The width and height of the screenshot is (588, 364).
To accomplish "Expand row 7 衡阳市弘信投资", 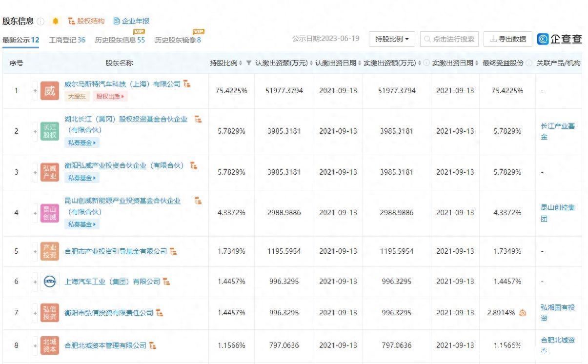I will click(x=35, y=313).
